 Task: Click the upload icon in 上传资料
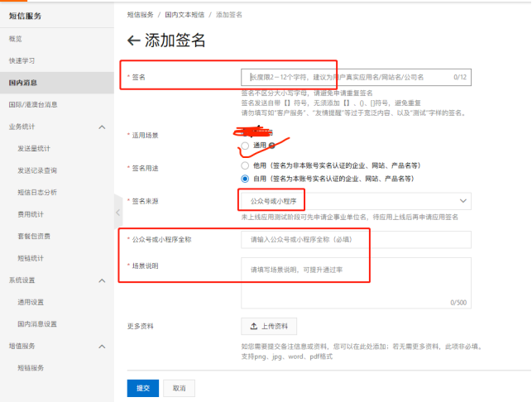coord(254,327)
